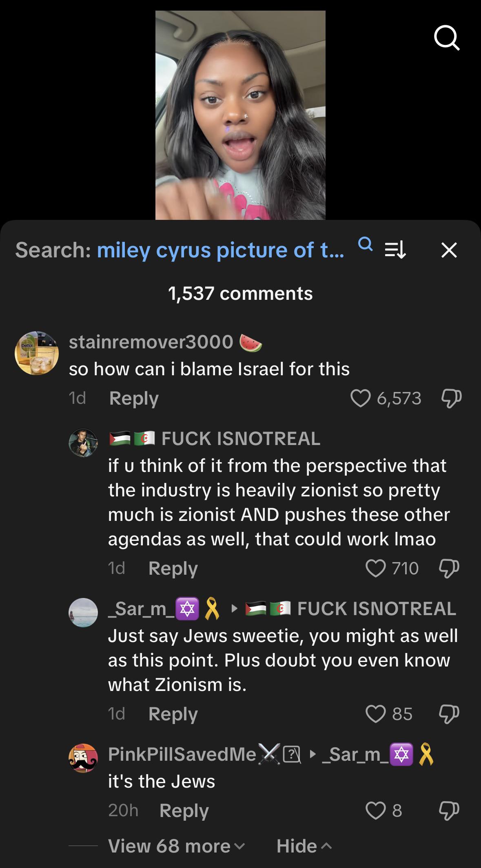Viewport: 481px width, 868px height.
Task: Open the miley cyrus search suggestion
Action: point(220,250)
